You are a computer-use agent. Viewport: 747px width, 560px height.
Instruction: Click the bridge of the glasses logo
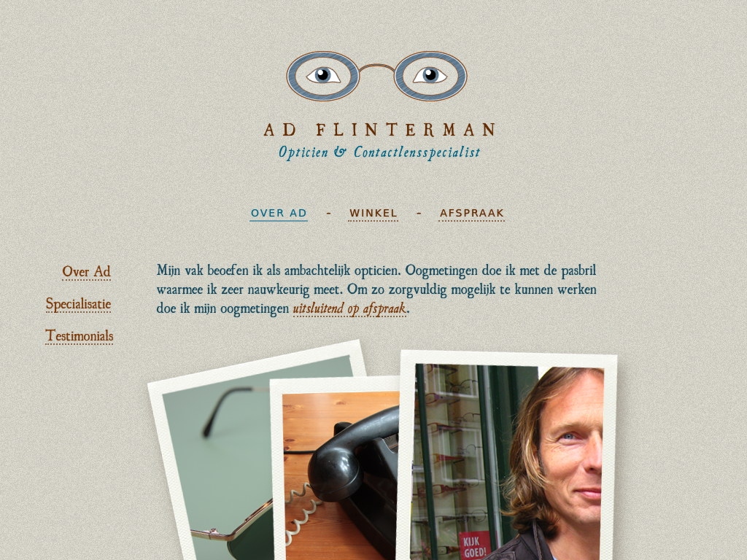point(376,68)
